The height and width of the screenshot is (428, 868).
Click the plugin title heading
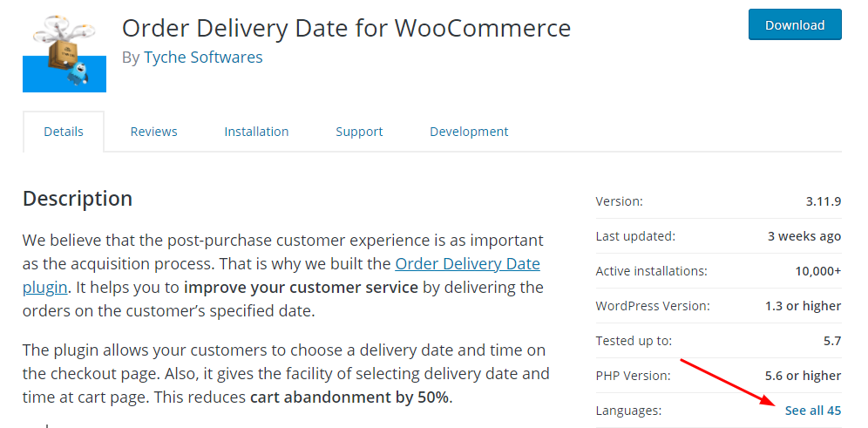tap(346, 28)
